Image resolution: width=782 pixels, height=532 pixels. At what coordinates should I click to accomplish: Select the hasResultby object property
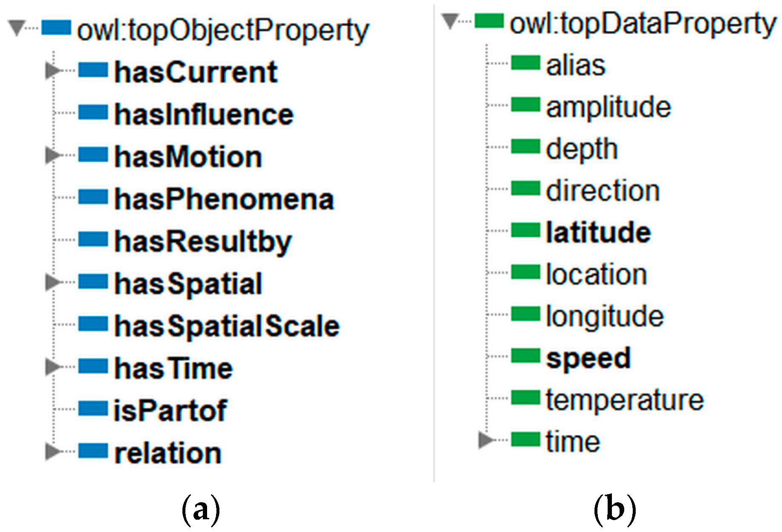tap(203, 242)
